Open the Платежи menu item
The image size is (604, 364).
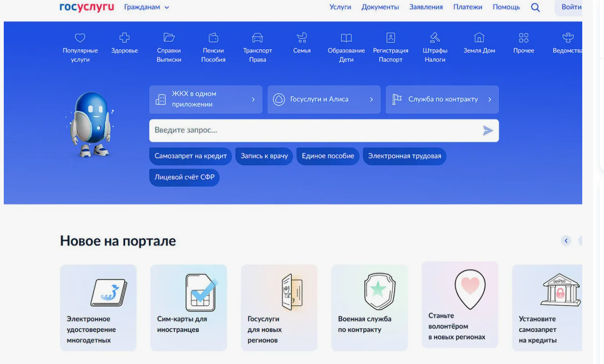click(x=468, y=7)
